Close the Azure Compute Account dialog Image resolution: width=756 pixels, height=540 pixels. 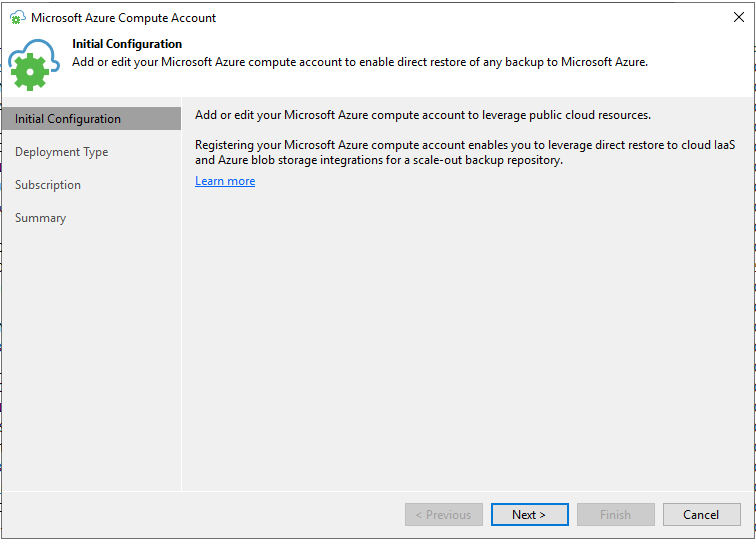738,18
